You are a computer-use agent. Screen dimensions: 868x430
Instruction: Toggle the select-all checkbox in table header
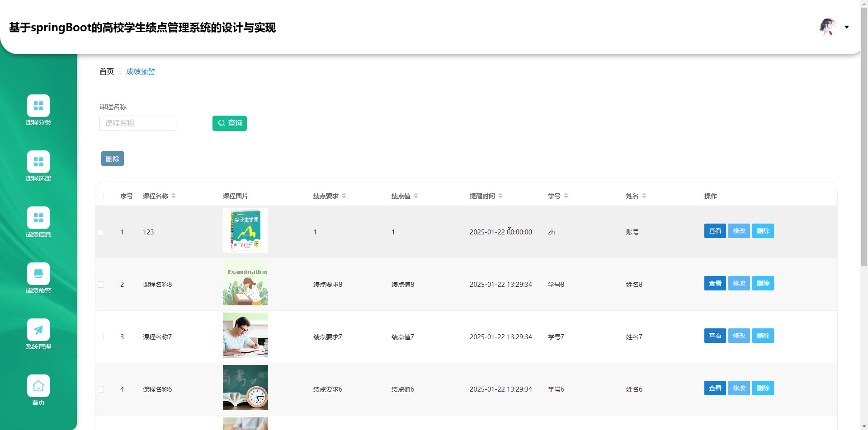[x=101, y=196]
